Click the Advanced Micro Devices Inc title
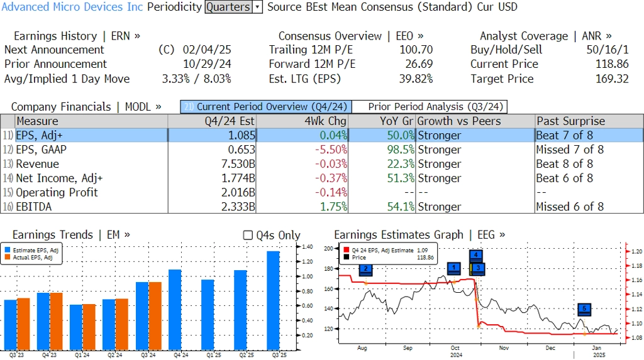 [72, 7]
